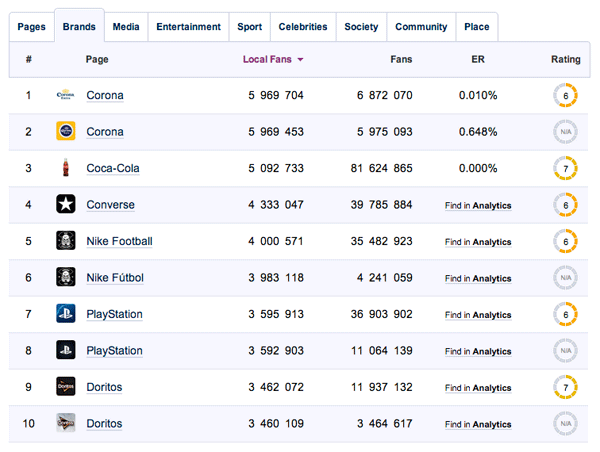
Task: Click the Converse star logo
Action: (65, 204)
